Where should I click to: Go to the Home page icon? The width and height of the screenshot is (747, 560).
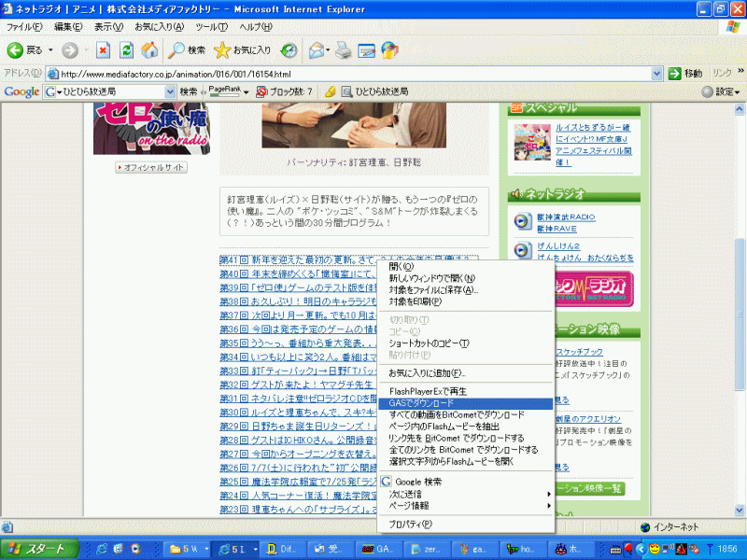click(149, 50)
